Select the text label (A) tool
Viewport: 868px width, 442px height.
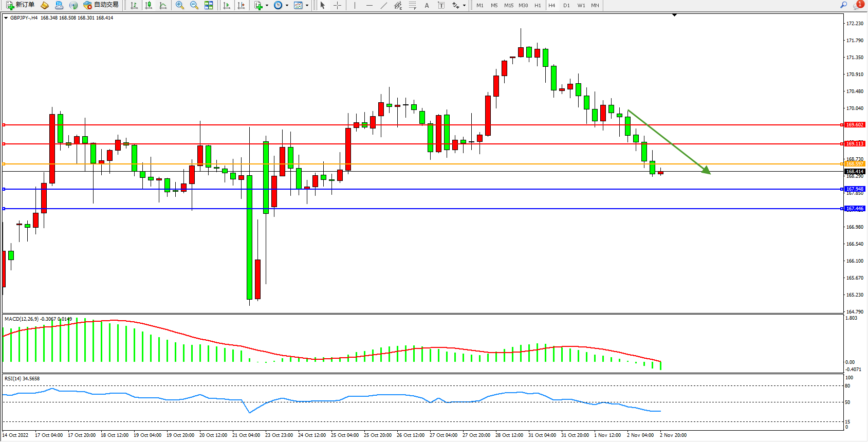coord(427,5)
